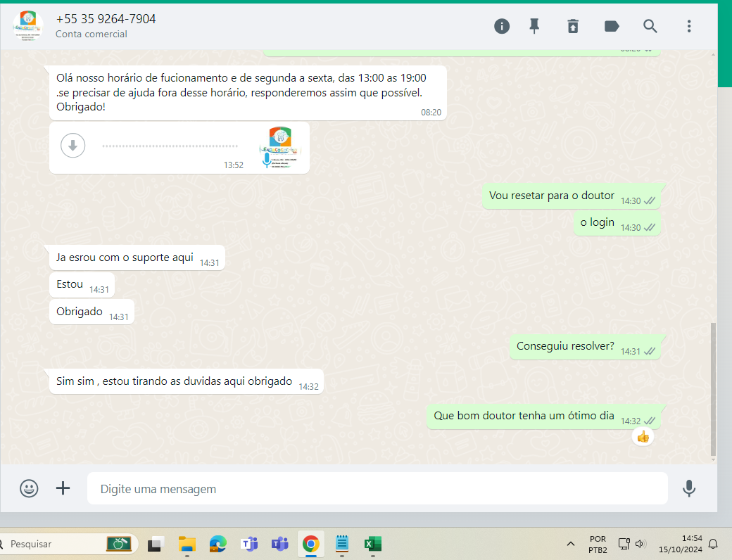Screen dimensions: 732x560
Task: Click the contact profile picture in header
Action: [28, 25]
